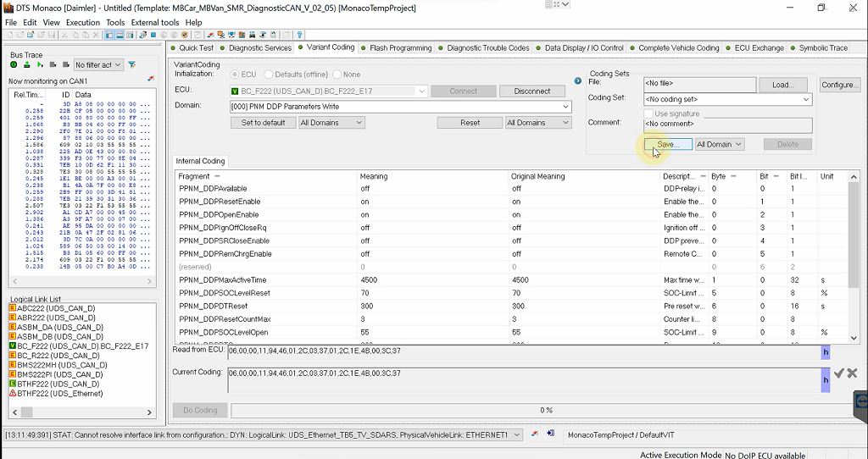This screenshot has width=868, height=459.
Task: Toggle the Use signature checkbox
Action: pos(649,113)
